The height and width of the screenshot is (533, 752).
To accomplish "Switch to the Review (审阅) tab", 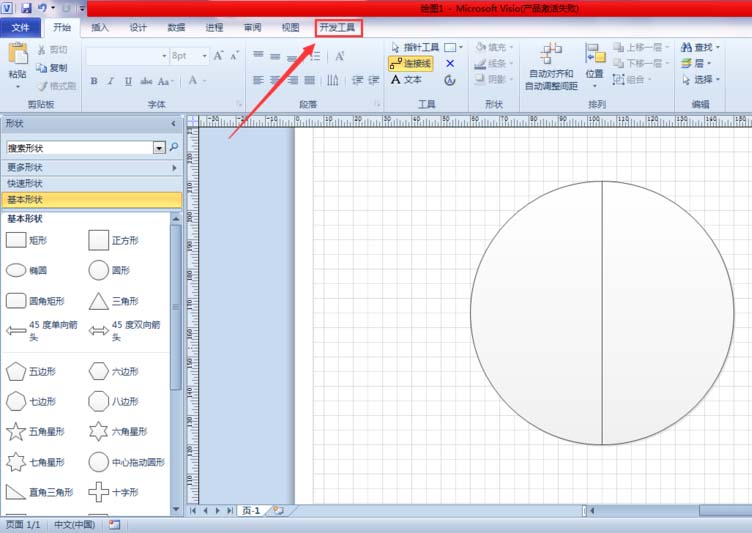I will tap(253, 28).
